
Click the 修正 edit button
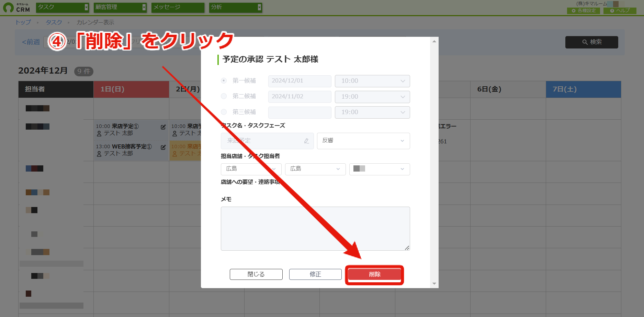(315, 274)
